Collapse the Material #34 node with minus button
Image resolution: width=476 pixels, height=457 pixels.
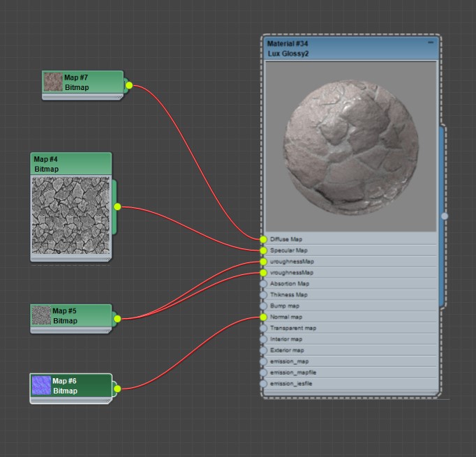pyautogui.click(x=431, y=43)
